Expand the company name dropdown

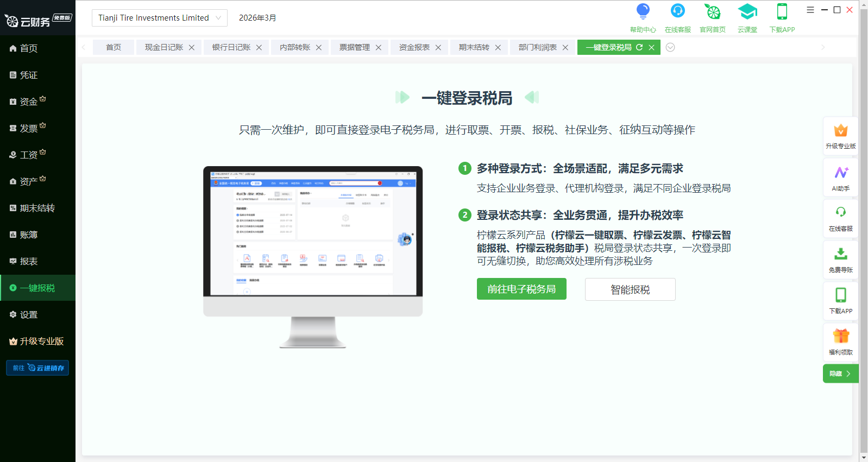click(x=218, y=18)
